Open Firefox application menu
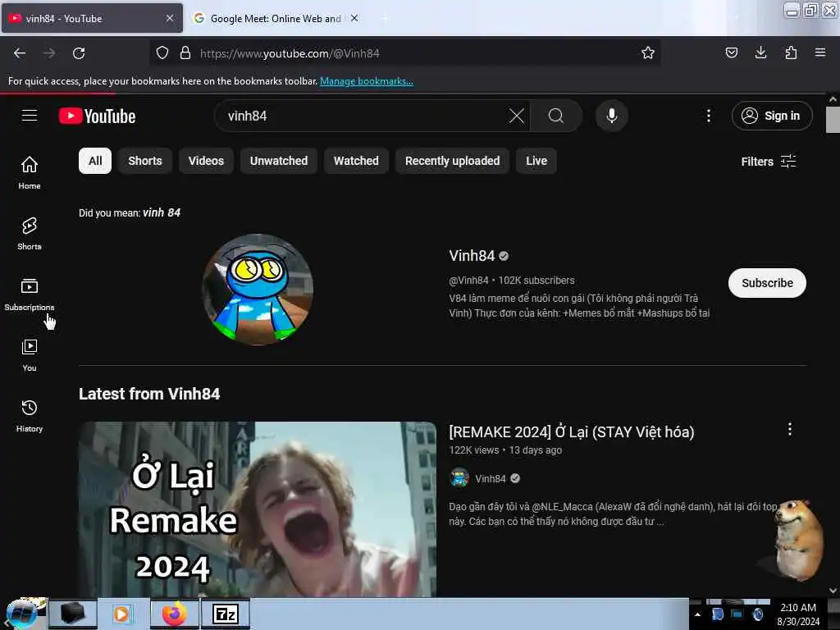The image size is (840, 630). coord(820,52)
